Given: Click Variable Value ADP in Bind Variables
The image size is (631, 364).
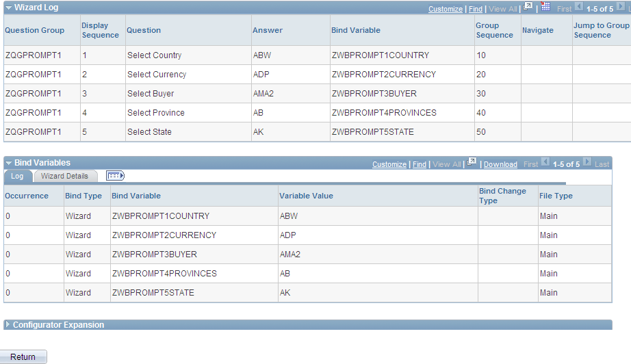Looking at the screenshot, I should pos(287,235).
